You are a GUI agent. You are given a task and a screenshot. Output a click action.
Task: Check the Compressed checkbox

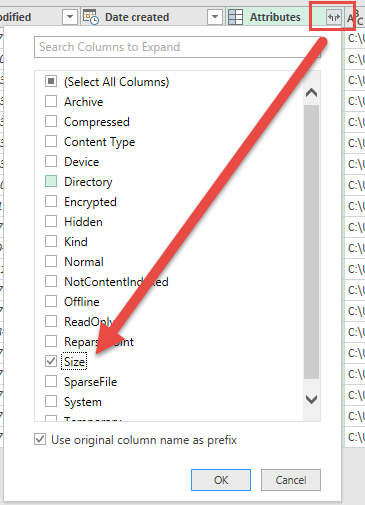click(x=51, y=121)
